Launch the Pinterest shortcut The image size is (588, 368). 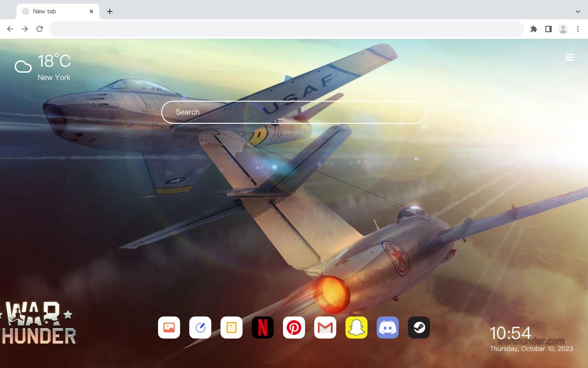point(294,328)
